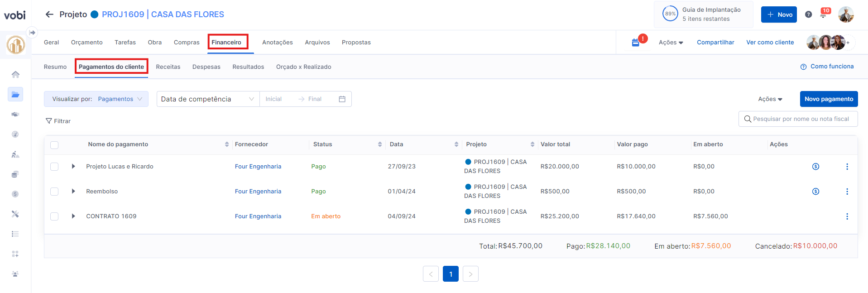868x293 pixels.
Task: Toggle the select-all checkbox in table header
Action: (54, 145)
